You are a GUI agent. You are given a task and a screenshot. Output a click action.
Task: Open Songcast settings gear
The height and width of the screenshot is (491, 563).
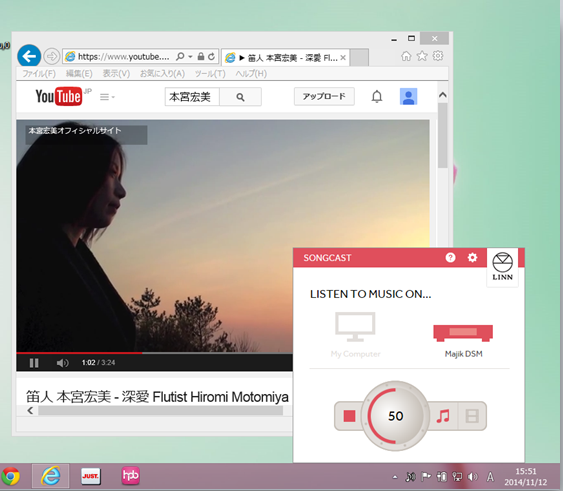click(472, 257)
